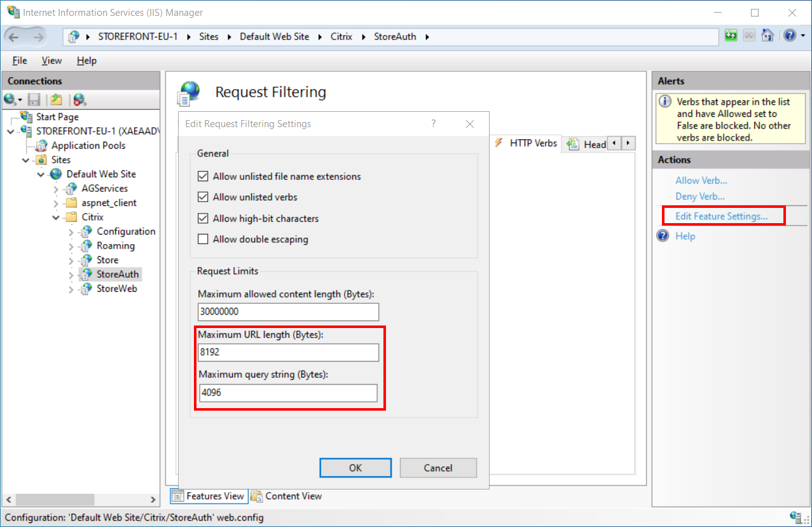Toggle Allow unlisted verbs checkbox
812x527 pixels.
point(203,197)
